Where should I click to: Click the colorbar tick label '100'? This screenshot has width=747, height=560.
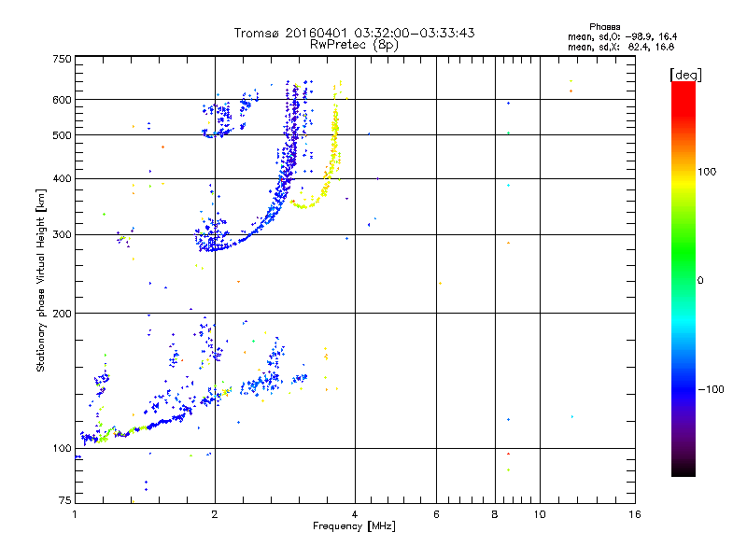tap(707, 172)
